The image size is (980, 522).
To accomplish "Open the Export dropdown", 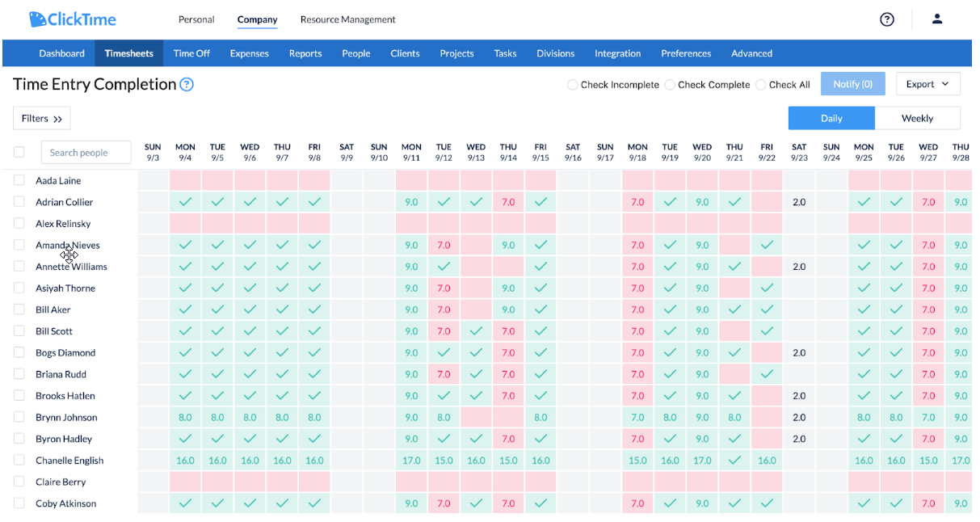I will tap(928, 84).
